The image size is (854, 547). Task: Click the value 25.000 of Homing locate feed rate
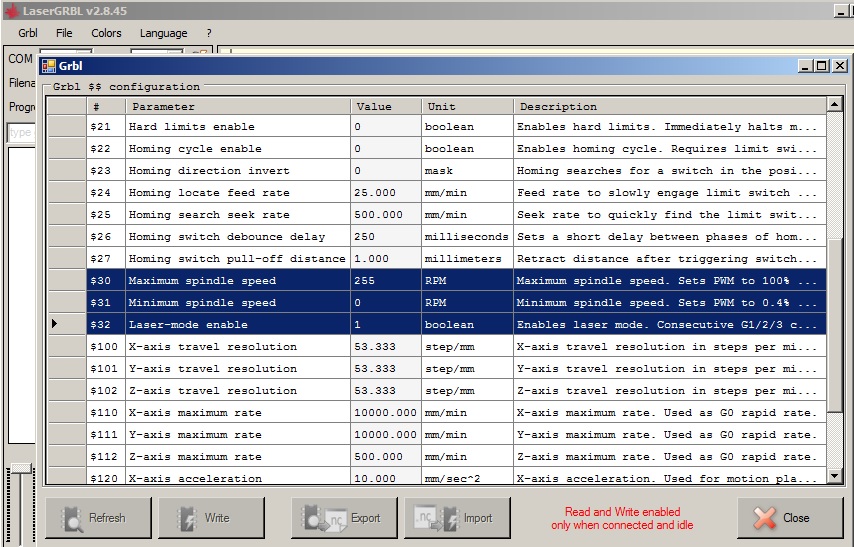point(386,192)
